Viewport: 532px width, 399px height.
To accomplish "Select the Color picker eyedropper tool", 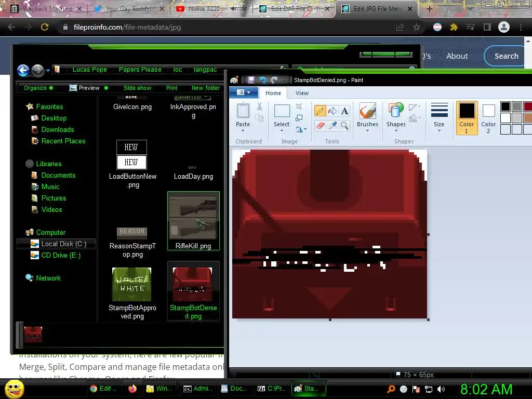I will 332,126.
